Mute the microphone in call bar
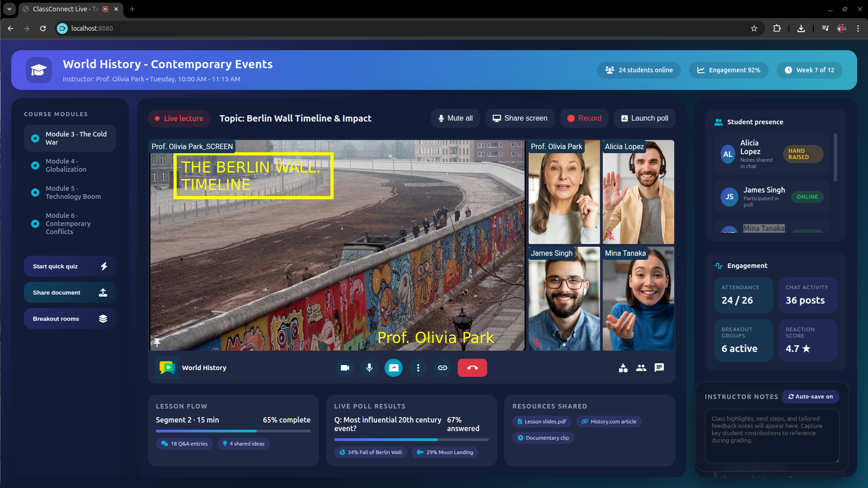The height and width of the screenshot is (488, 868). click(369, 368)
